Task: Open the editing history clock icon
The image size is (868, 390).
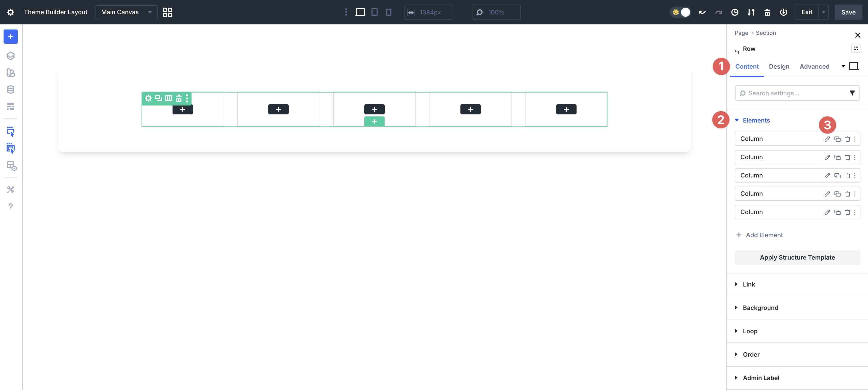Action: coord(735,12)
